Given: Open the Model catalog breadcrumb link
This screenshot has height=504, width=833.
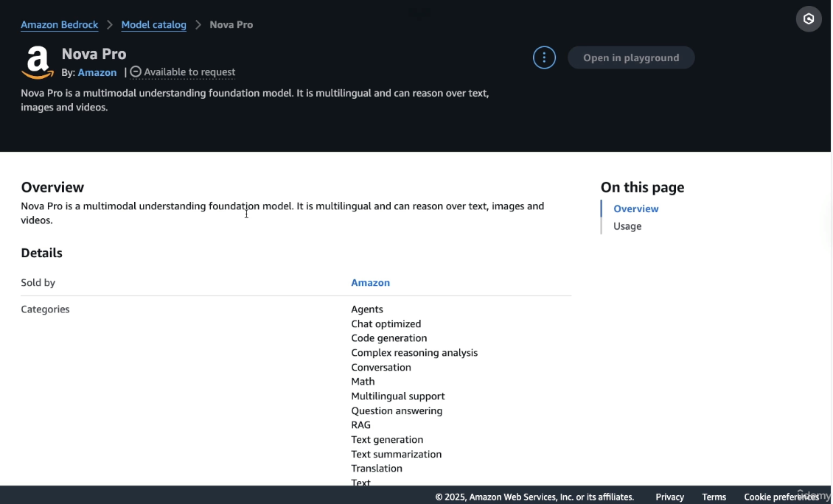Looking at the screenshot, I should click(x=153, y=24).
